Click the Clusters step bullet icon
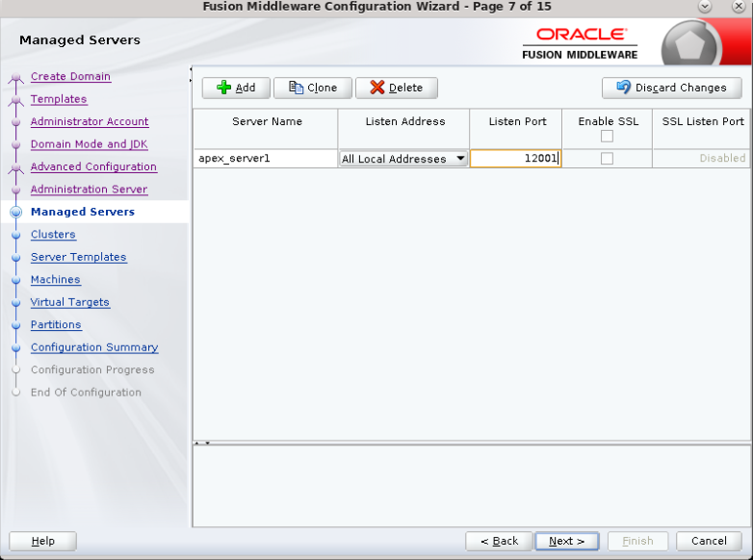The width and height of the screenshot is (753, 560). pyautogui.click(x=16, y=235)
